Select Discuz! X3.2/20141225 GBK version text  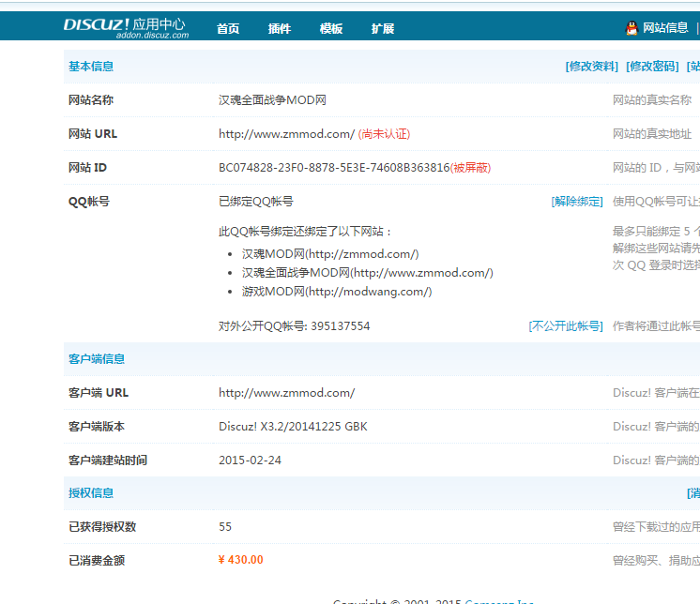[293, 427]
